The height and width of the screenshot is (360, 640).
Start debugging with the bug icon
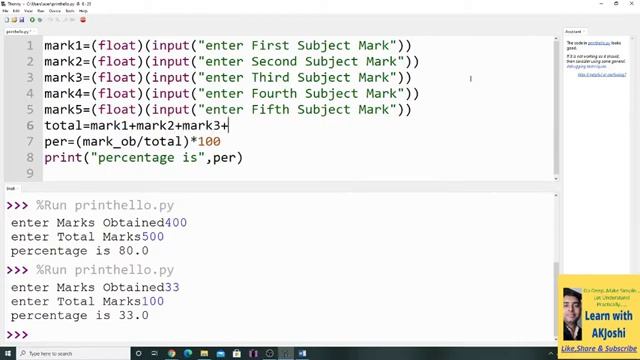pos(40,20)
